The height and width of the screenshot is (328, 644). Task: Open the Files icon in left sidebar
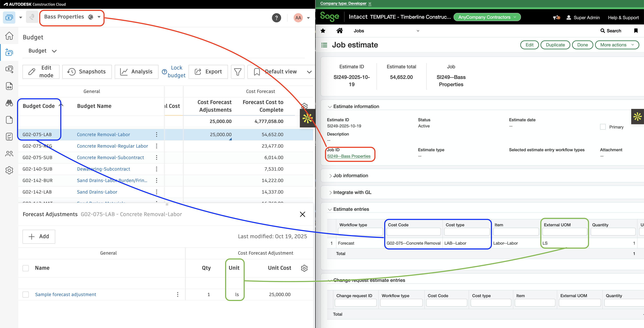(x=9, y=120)
